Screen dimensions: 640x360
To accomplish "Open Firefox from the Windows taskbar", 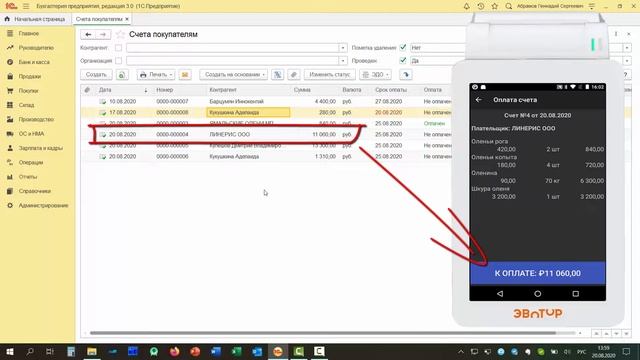I will (x=175, y=351).
